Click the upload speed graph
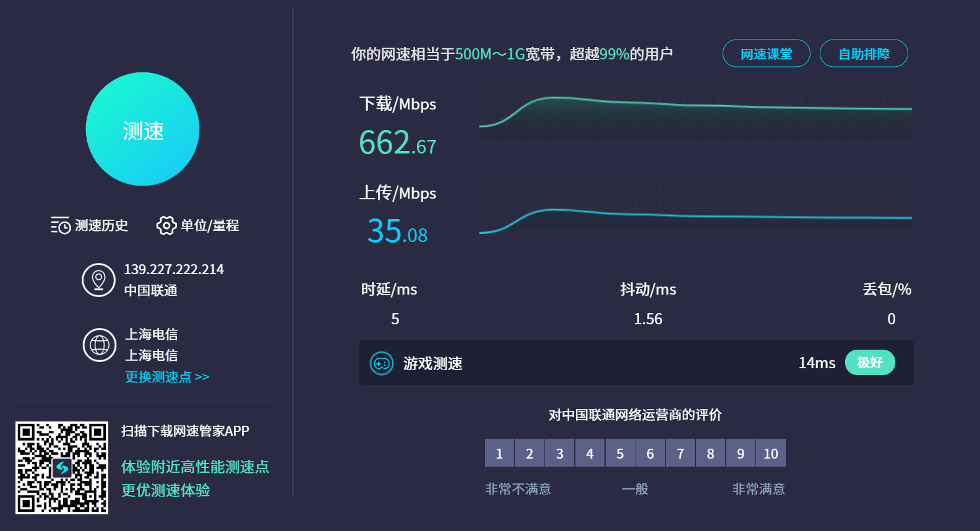 tap(695, 205)
